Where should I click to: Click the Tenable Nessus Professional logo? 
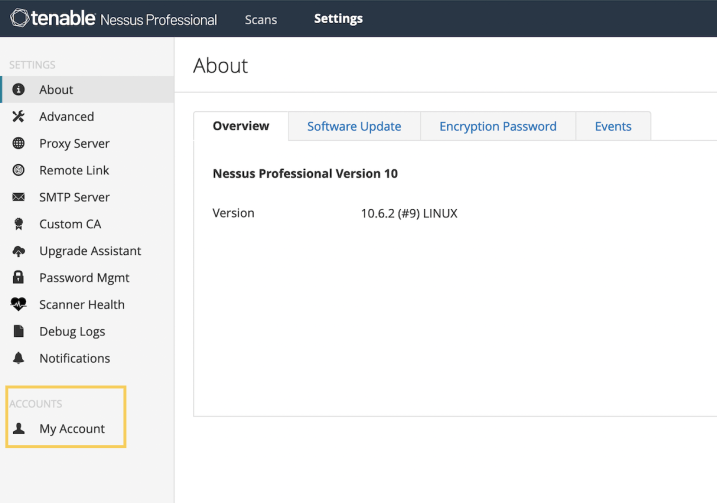tap(113, 19)
